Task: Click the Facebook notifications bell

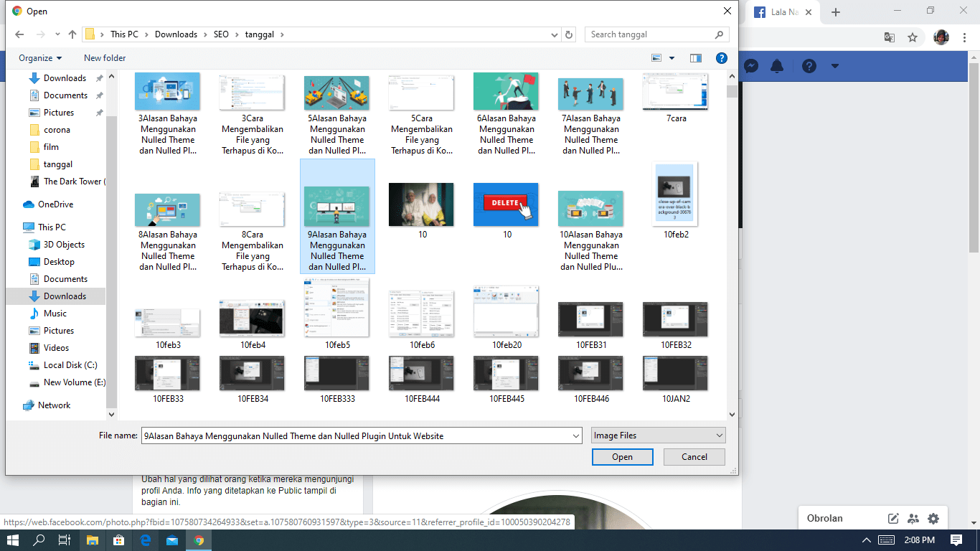Action: [777, 66]
